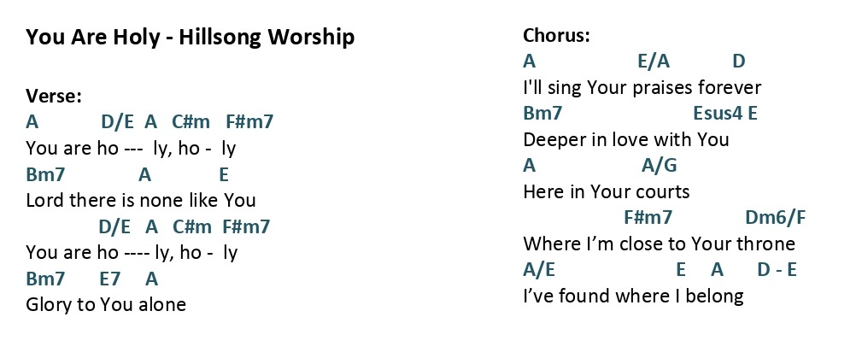Click the D - E chord at chorus end
Viewport: 868px width, 364px height.
click(777, 270)
